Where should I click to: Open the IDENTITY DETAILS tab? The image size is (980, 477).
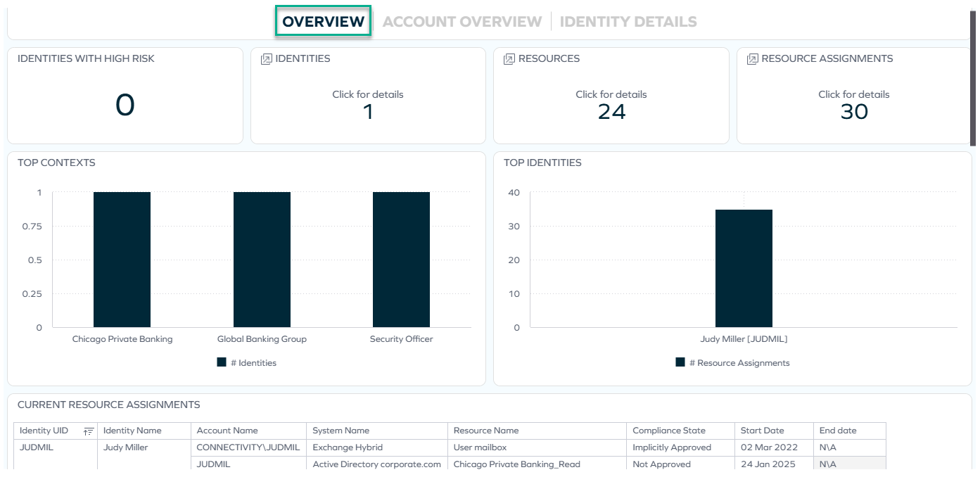coord(628,21)
